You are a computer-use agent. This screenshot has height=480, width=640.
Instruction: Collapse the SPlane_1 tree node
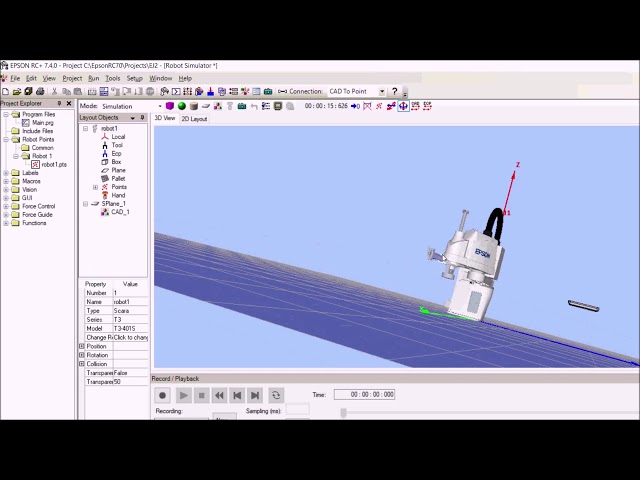[85, 204]
